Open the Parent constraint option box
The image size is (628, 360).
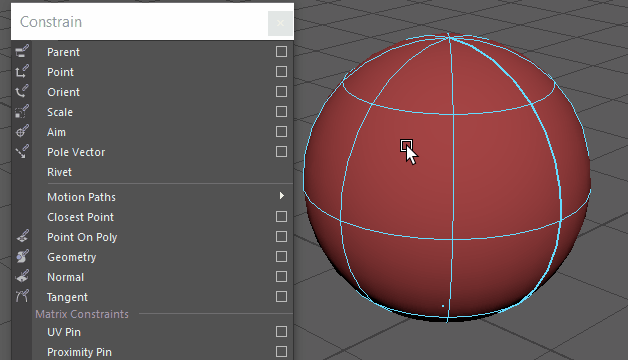point(281,52)
